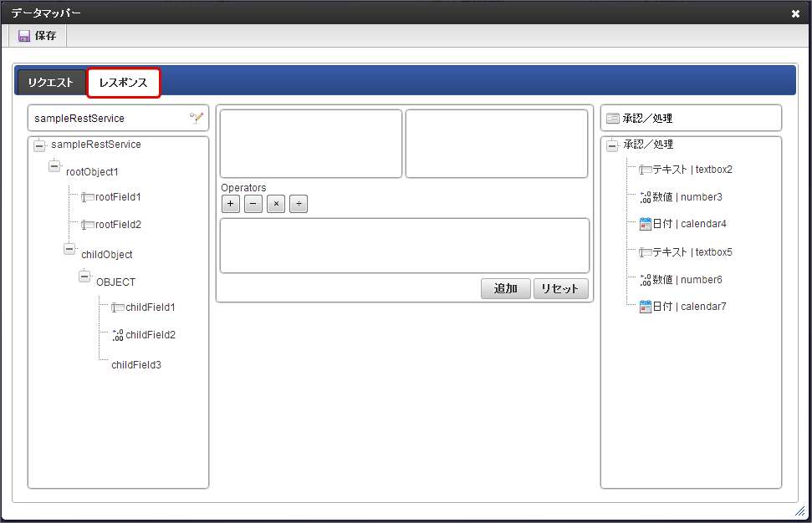
Task: Collapse the OBJECT node
Action: [x=84, y=277]
